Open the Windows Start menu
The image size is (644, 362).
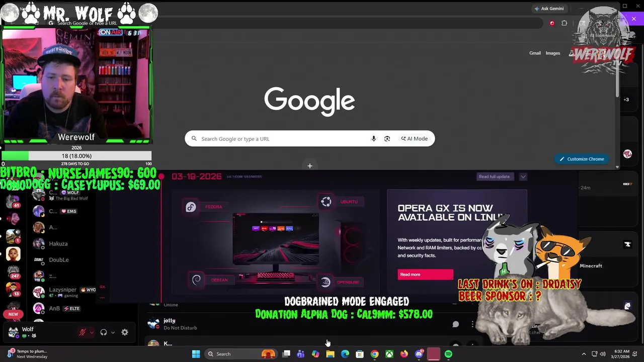point(196,354)
